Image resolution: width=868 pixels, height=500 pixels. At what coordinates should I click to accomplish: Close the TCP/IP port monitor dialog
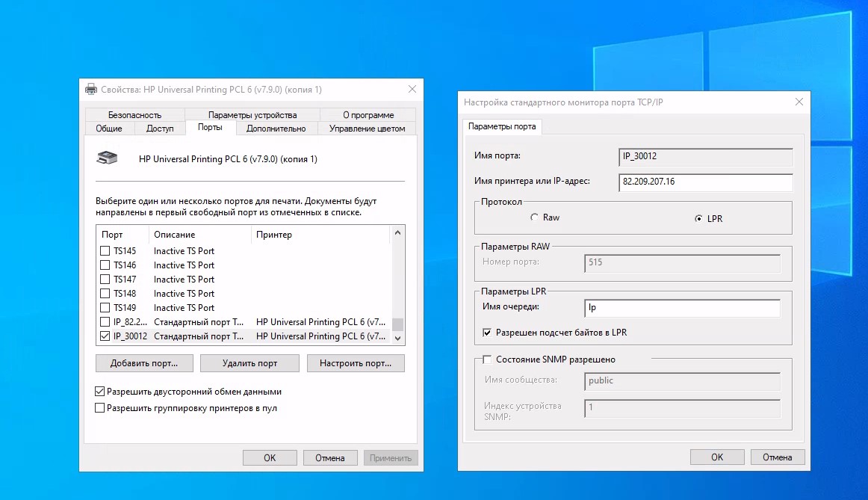[x=799, y=102]
